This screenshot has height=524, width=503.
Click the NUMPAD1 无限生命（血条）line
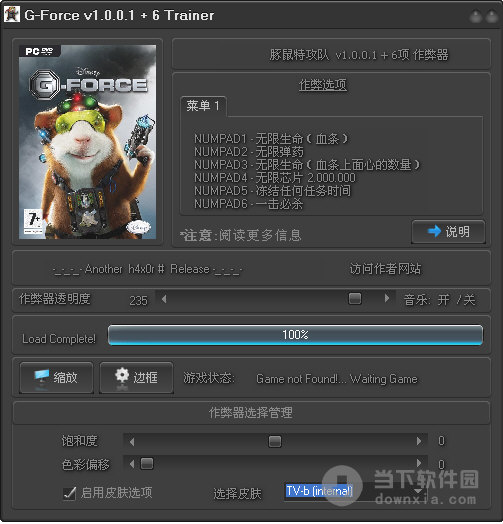pyautogui.click(x=271, y=138)
